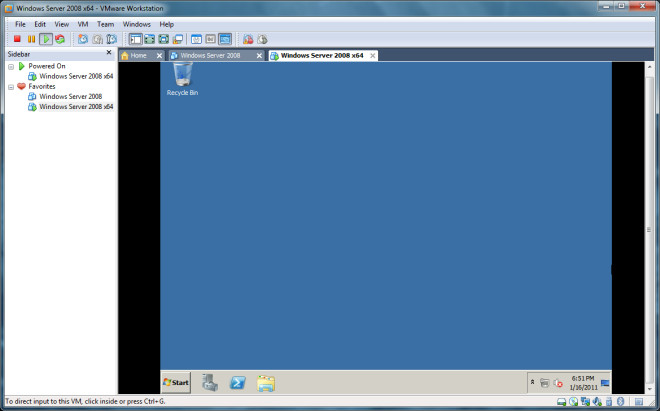Click the Recycle Bin desktop icon
The height and width of the screenshot is (411, 660).
pyautogui.click(x=182, y=79)
